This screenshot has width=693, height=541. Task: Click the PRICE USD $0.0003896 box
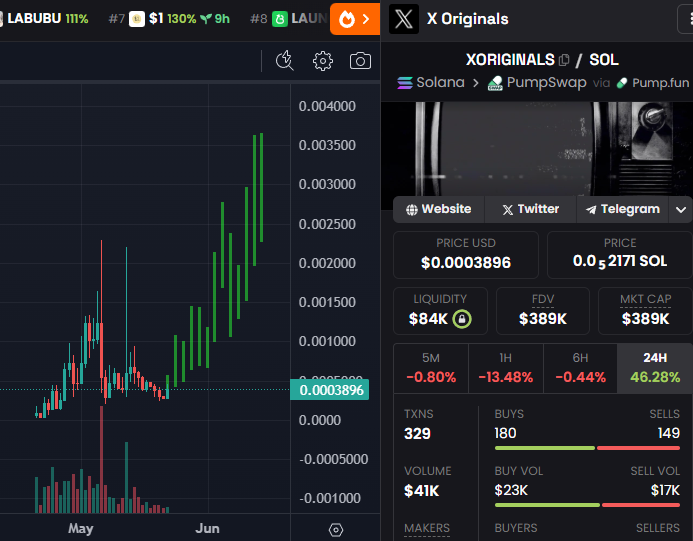tap(466, 255)
